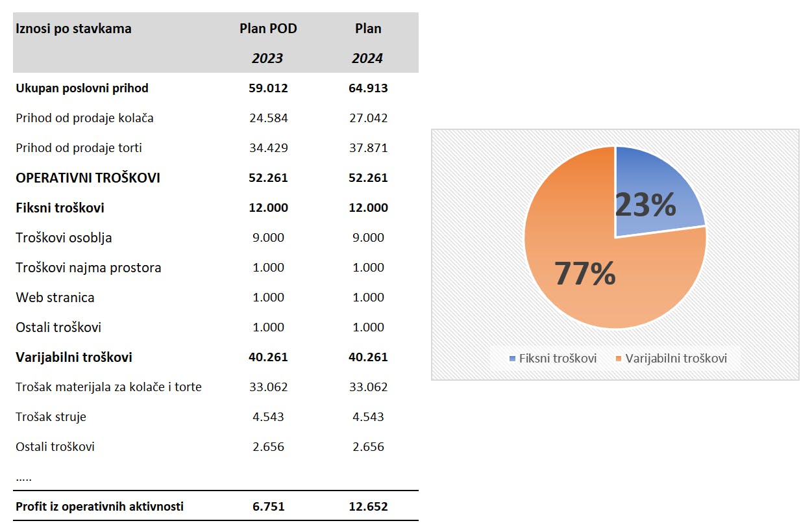Click the blue Fiksni troškovi legend swatch
Viewport: 812px width, 523px height.
pyautogui.click(x=513, y=359)
